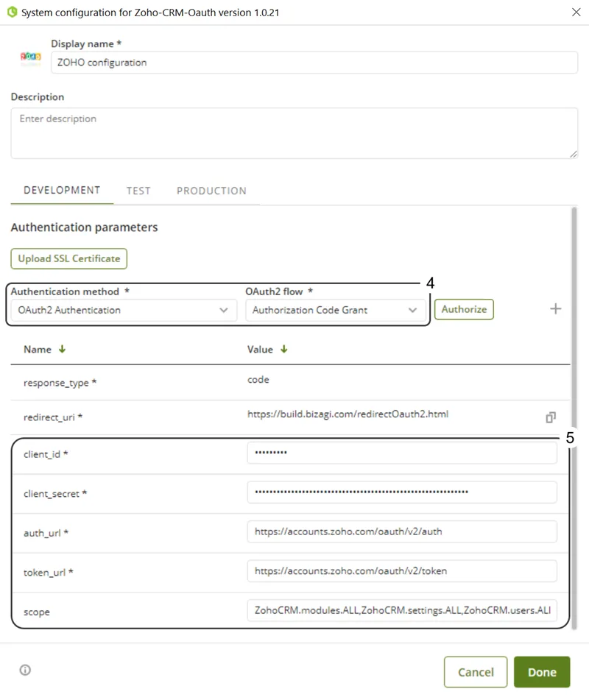This screenshot has width=589, height=700.
Task: Click the Done button
Action: 542,672
